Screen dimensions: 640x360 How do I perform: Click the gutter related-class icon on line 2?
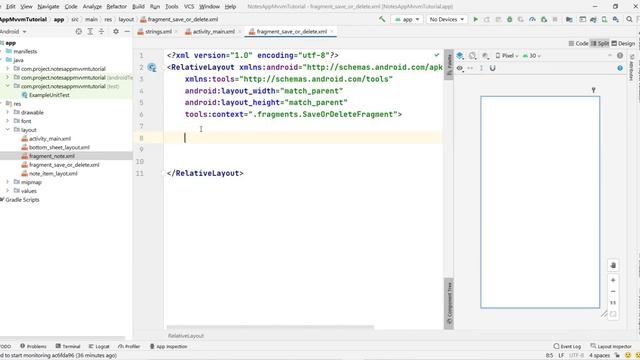point(152,67)
